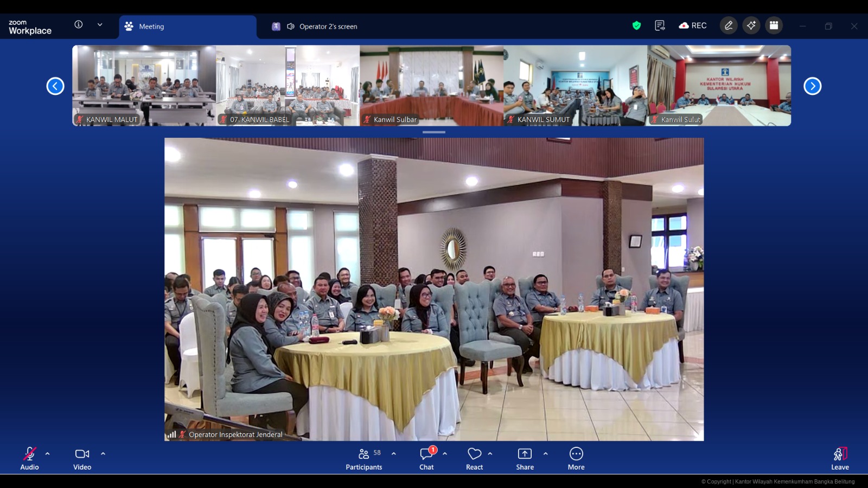Open the Apps view icon

pos(774,25)
